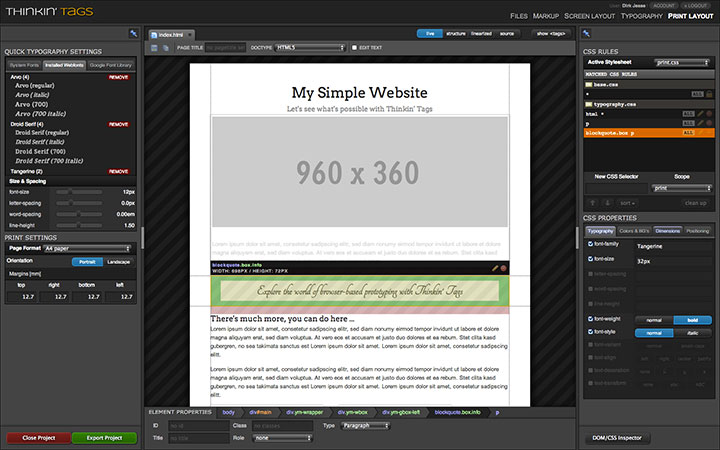Enable the Edit Text checkbox

pos(354,47)
